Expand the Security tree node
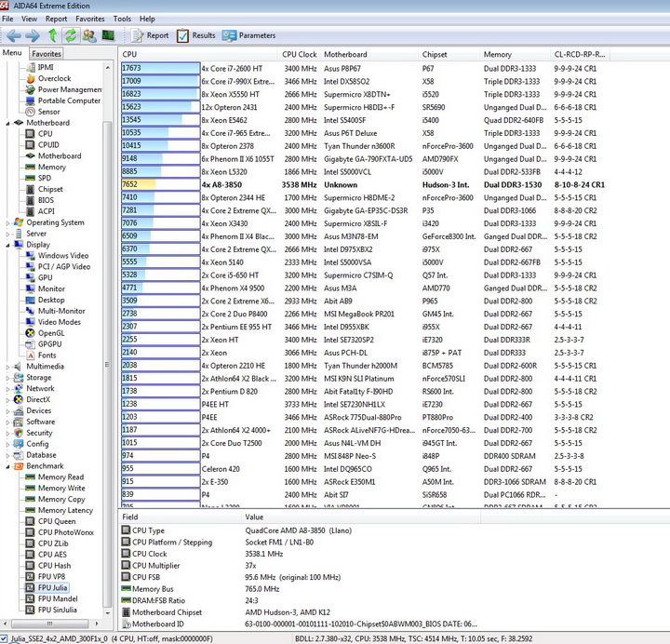The image size is (670, 644). coord(7,433)
